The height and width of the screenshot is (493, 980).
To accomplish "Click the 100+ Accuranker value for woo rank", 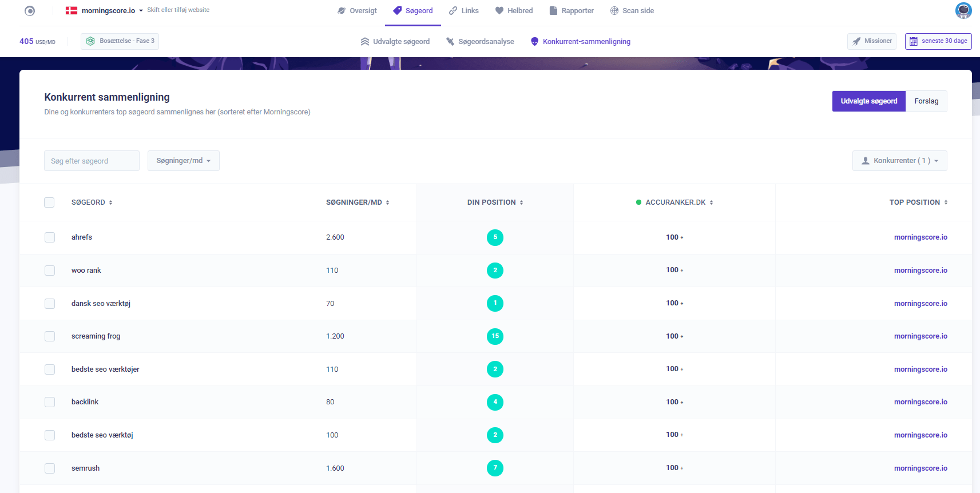I will point(675,270).
